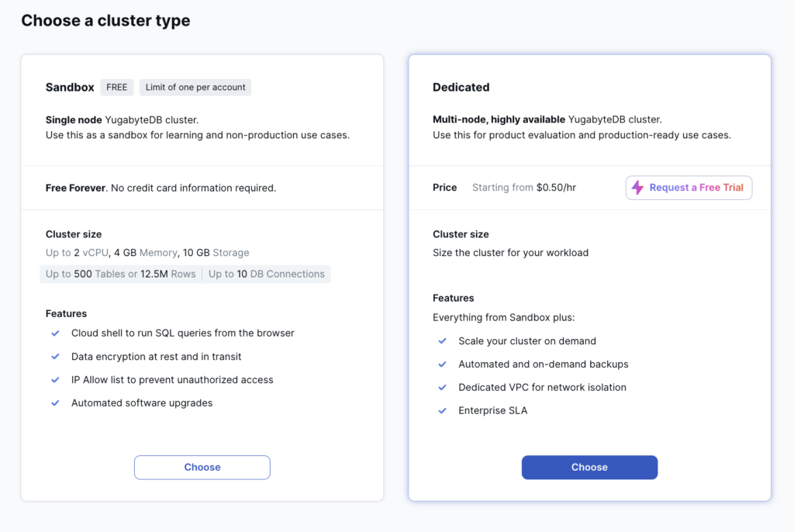The height and width of the screenshot is (532, 794).
Task: Click Request a Free Trial
Action: (688, 188)
